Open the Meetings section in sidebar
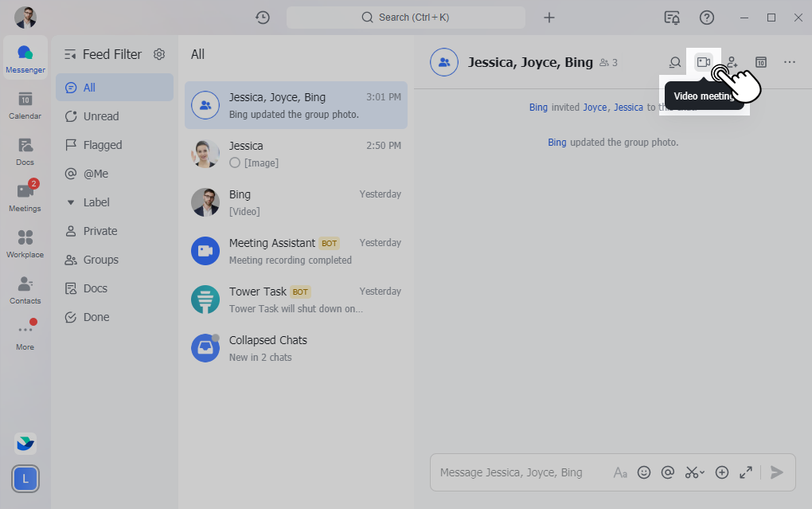This screenshot has height=509, width=812. coord(25,197)
